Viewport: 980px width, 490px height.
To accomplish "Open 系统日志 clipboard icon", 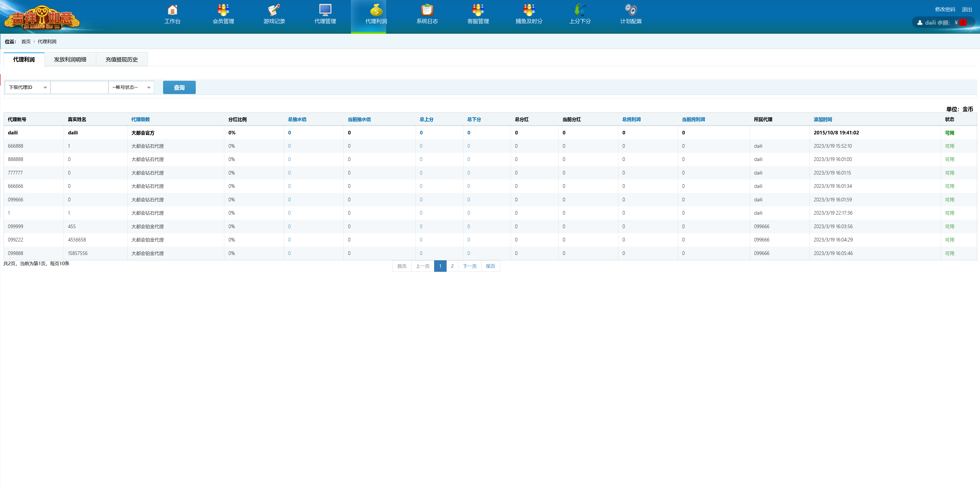I will pyautogui.click(x=427, y=10).
